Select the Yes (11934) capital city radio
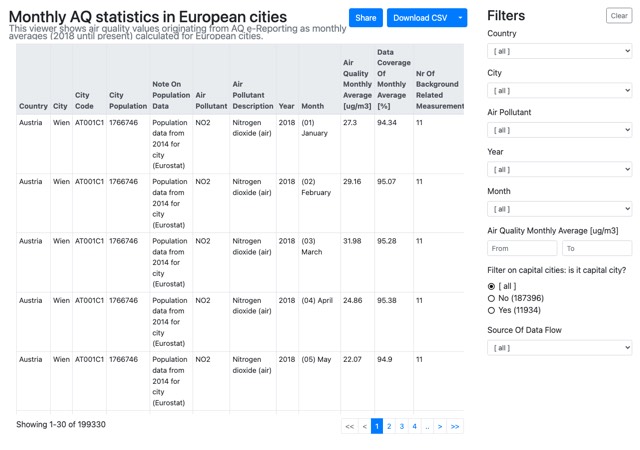The height and width of the screenshot is (450, 640). point(491,310)
